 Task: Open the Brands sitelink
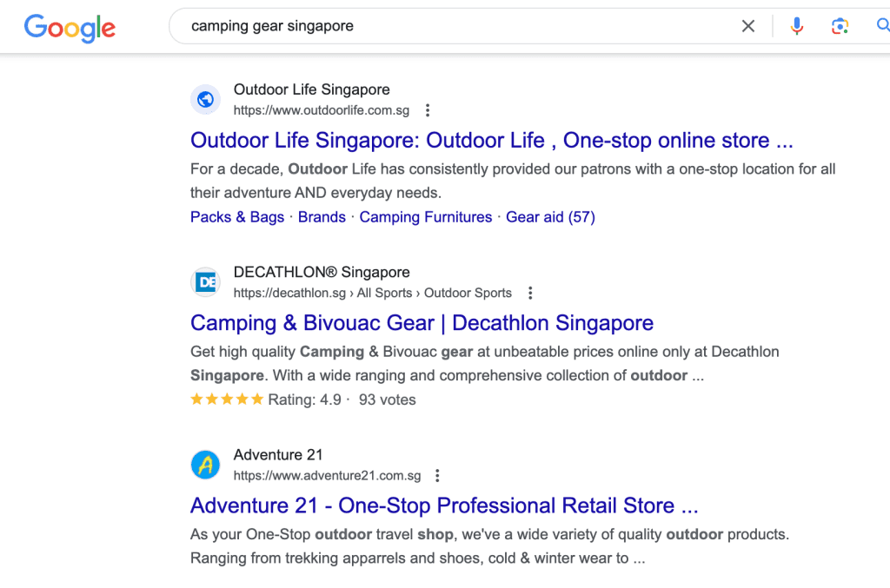322,217
